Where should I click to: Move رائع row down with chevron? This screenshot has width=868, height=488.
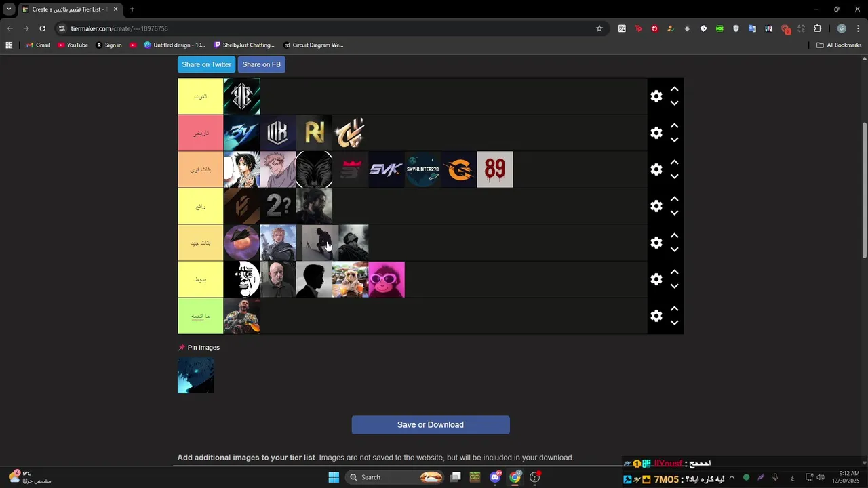tap(674, 213)
